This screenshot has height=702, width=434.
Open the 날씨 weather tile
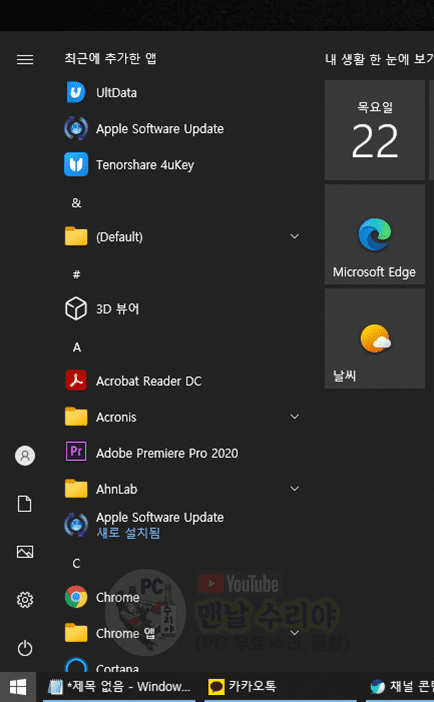point(375,338)
